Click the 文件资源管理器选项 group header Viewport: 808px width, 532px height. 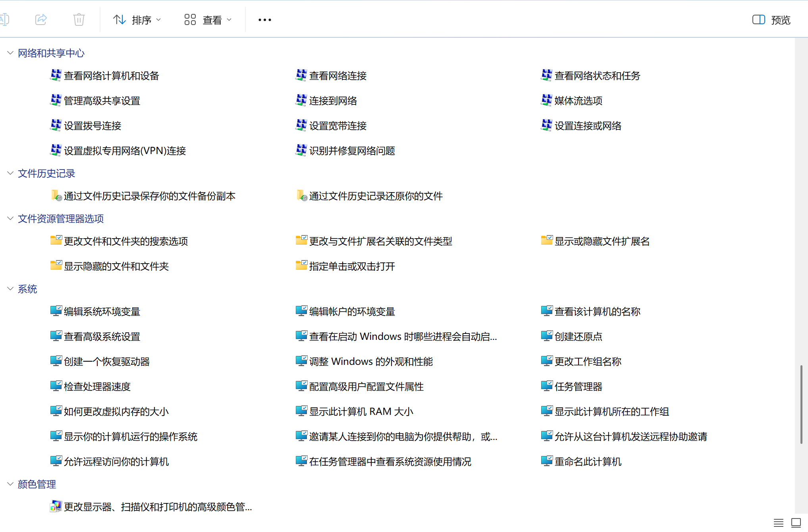pyautogui.click(x=61, y=218)
